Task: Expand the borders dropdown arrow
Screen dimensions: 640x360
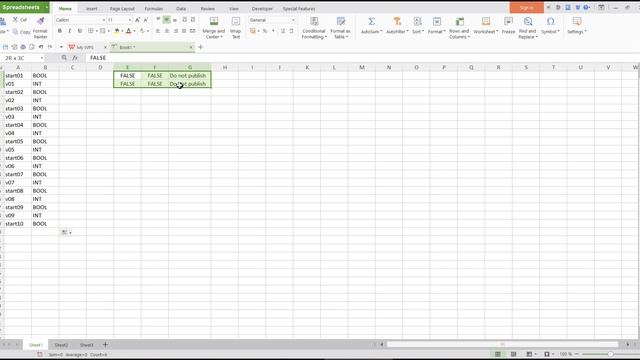Action: click(x=96, y=31)
